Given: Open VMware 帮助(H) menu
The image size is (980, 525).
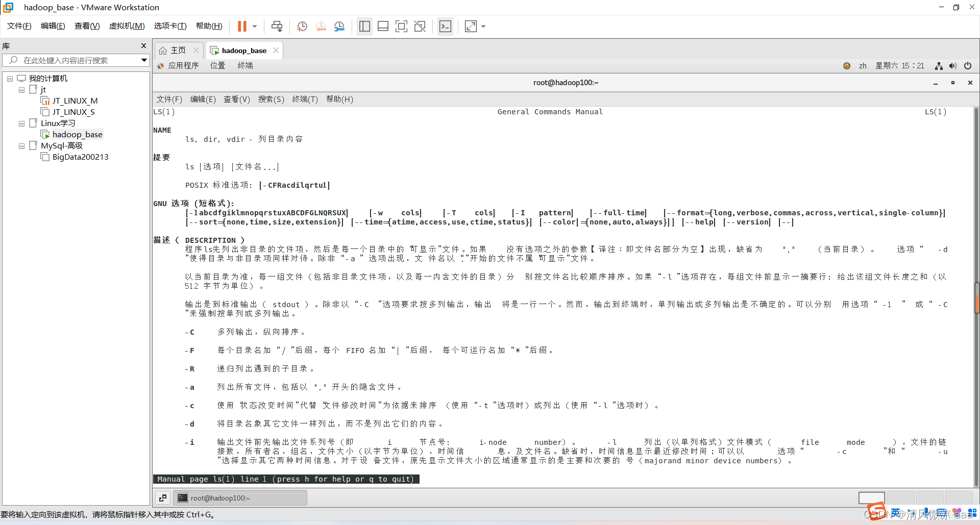Looking at the screenshot, I should pyautogui.click(x=209, y=26).
